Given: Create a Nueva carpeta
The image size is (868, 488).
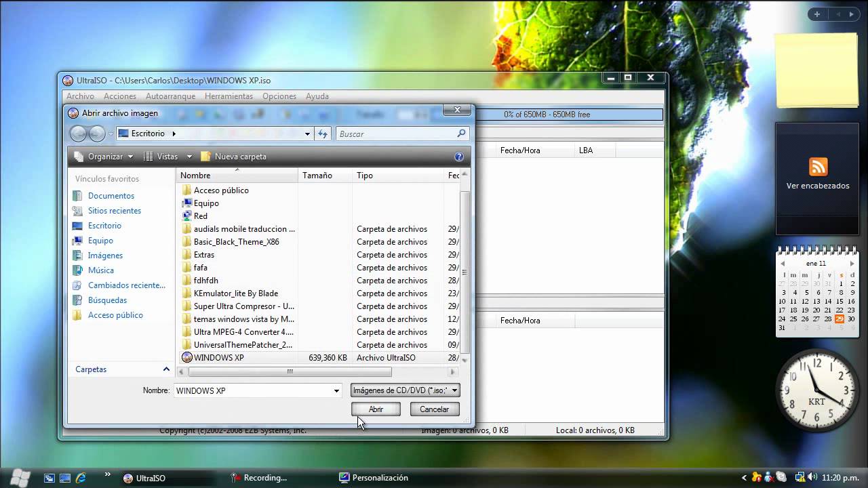Looking at the screenshot, I should [233, 157].
